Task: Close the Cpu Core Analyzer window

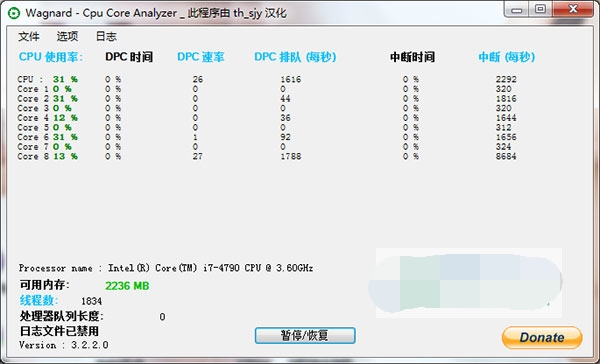Action: tap(573, 9)
